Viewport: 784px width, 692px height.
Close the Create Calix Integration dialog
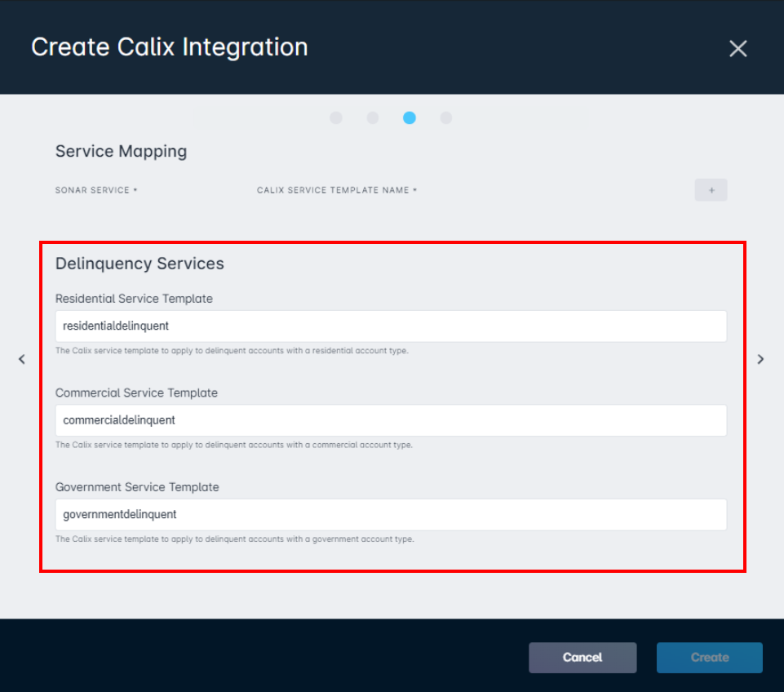[737, 48]
